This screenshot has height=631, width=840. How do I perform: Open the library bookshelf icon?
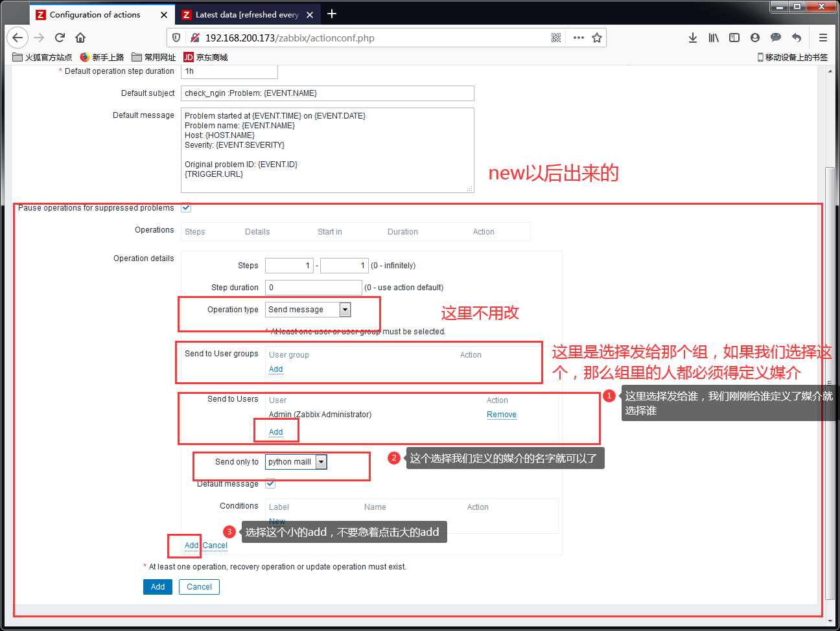(714, 38)
